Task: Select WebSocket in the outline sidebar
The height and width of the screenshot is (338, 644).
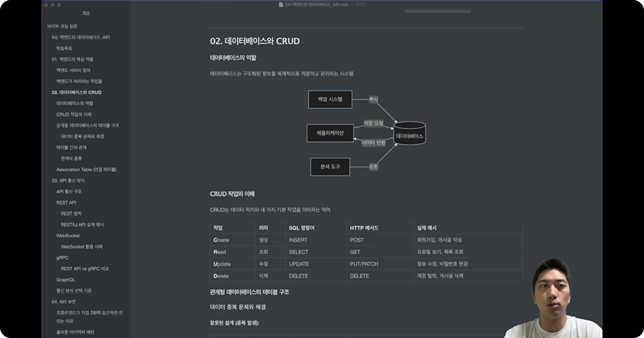Action: pos(68,236)
